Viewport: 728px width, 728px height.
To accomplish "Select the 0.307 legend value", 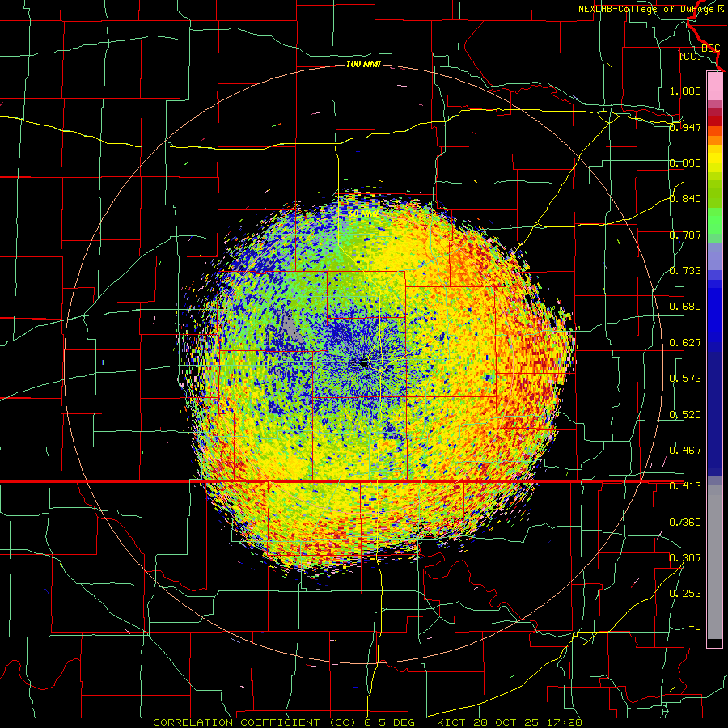I will (685, 558).
